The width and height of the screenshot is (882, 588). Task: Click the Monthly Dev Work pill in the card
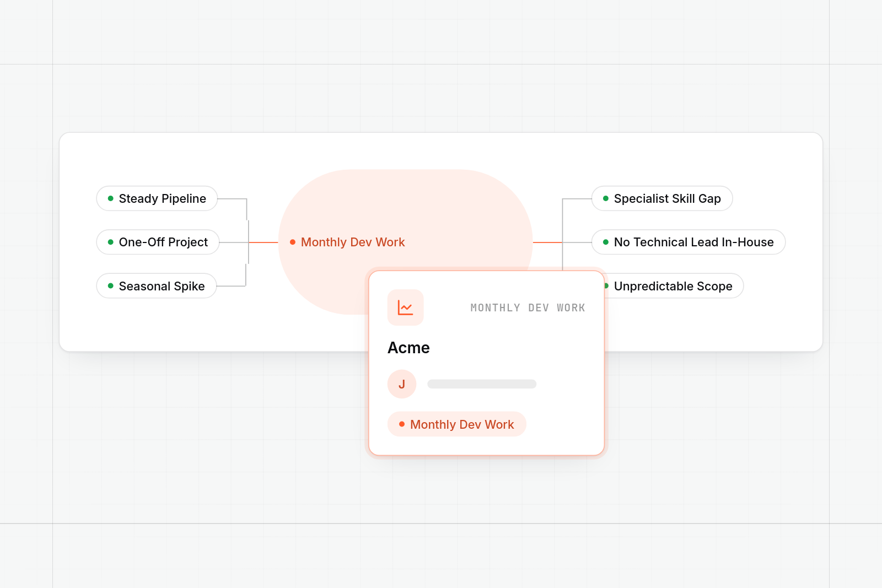point(457,424)
